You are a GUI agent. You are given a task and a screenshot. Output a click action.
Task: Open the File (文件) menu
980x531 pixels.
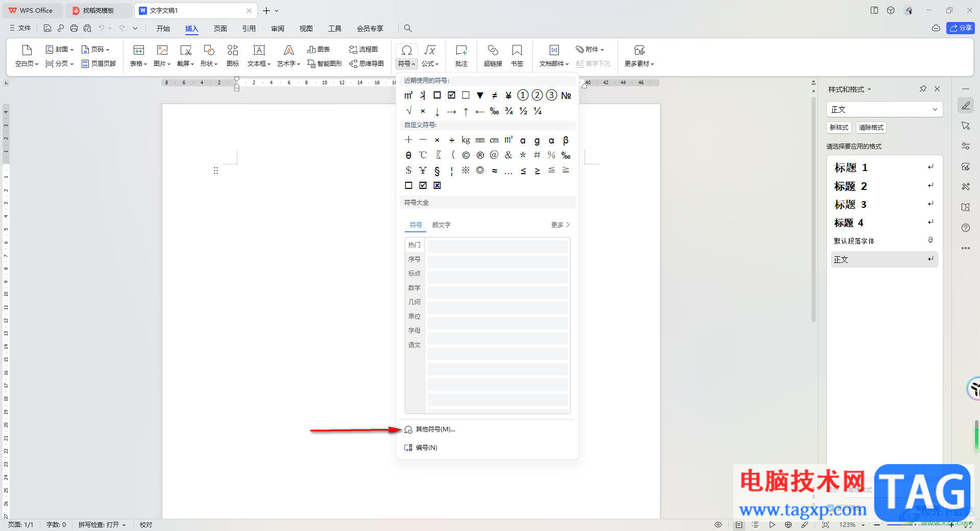pyautogui.click(x=20, y=29)
